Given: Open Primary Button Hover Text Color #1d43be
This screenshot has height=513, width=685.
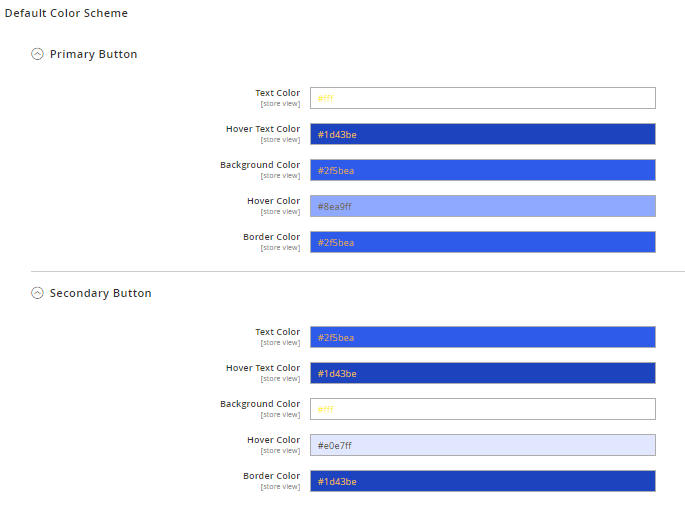Looking at the screenshot, I should coord(482,134).
